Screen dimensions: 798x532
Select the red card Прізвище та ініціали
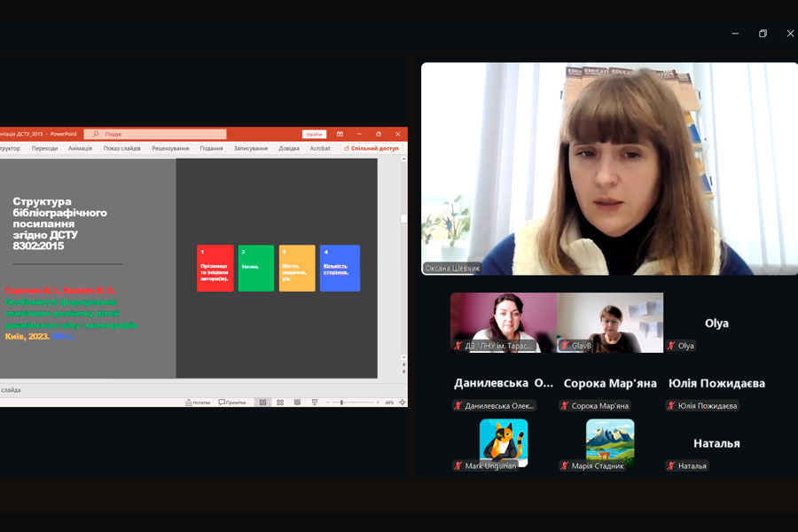point(215,269)
